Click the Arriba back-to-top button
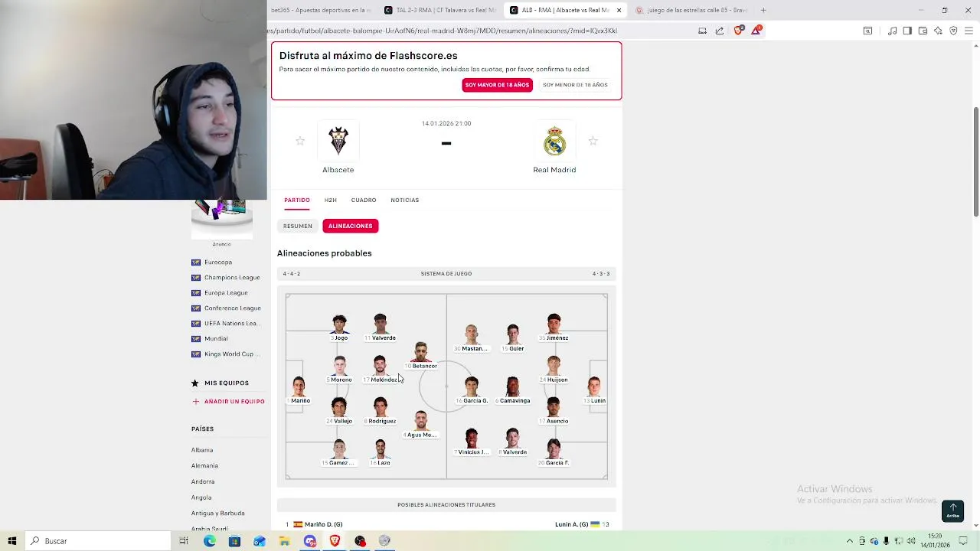Screen dimensions: 980x551 tap(952, 510)
